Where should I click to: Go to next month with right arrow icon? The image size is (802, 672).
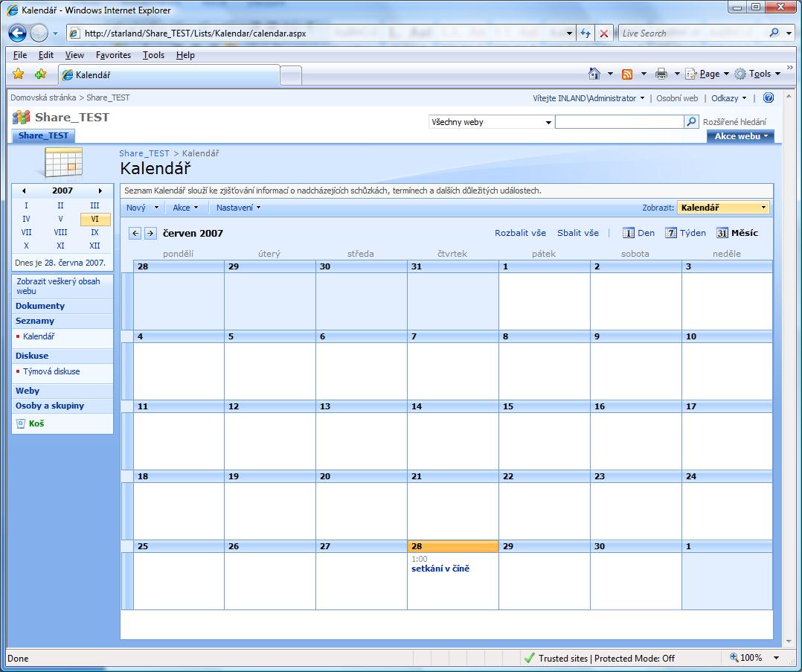click(x=150, y=233)
